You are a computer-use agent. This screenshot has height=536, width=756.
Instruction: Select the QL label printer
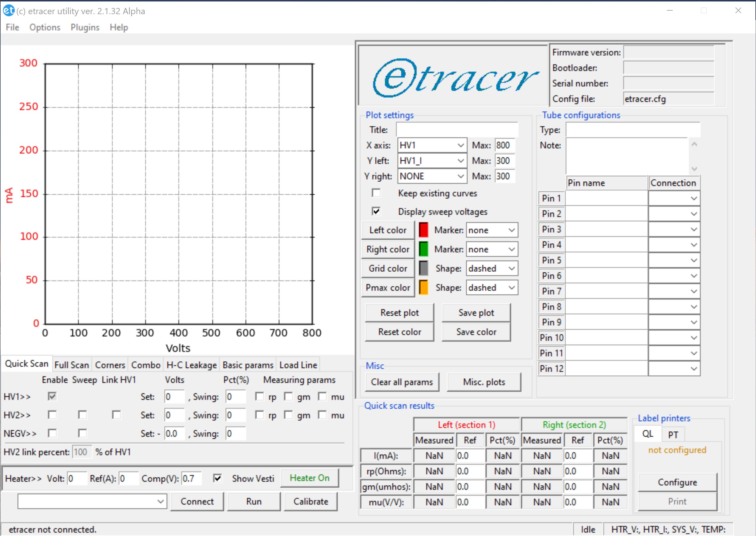[647, 433]
